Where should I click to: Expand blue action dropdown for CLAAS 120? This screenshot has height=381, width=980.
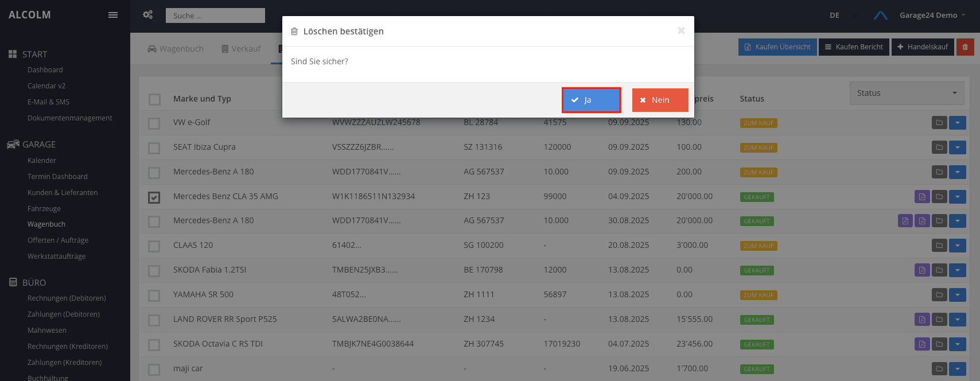(958, 246)
